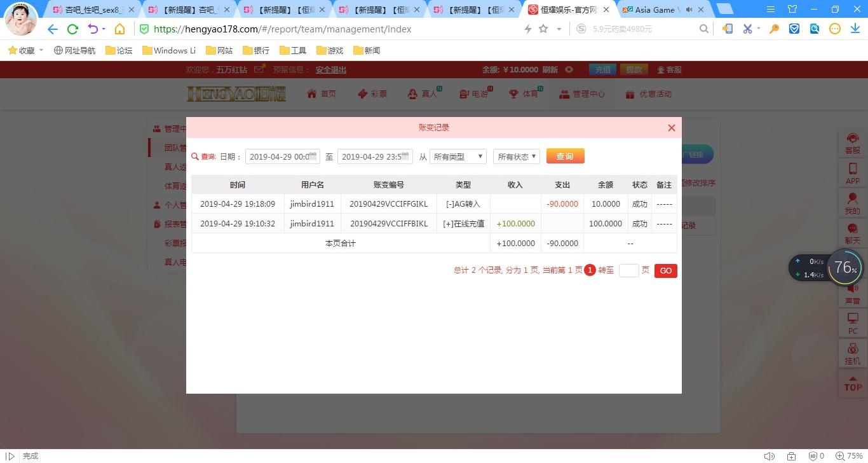Click the [-]AG转入 type cell
The height and width of the screenshot is (463, 868).
[463, 204]
